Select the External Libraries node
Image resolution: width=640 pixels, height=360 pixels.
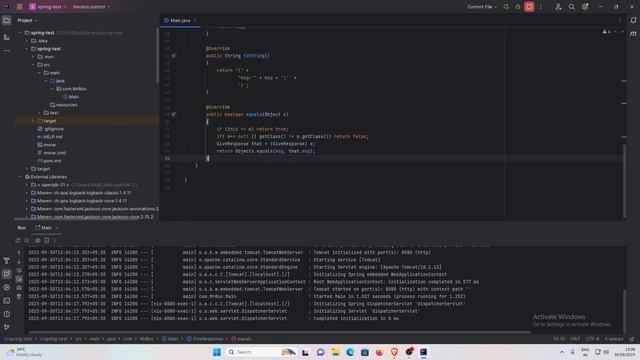[x=46, y=177]
